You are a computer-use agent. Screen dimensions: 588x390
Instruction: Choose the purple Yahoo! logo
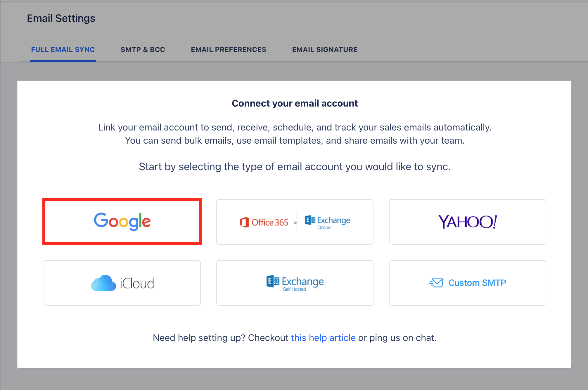467,222
